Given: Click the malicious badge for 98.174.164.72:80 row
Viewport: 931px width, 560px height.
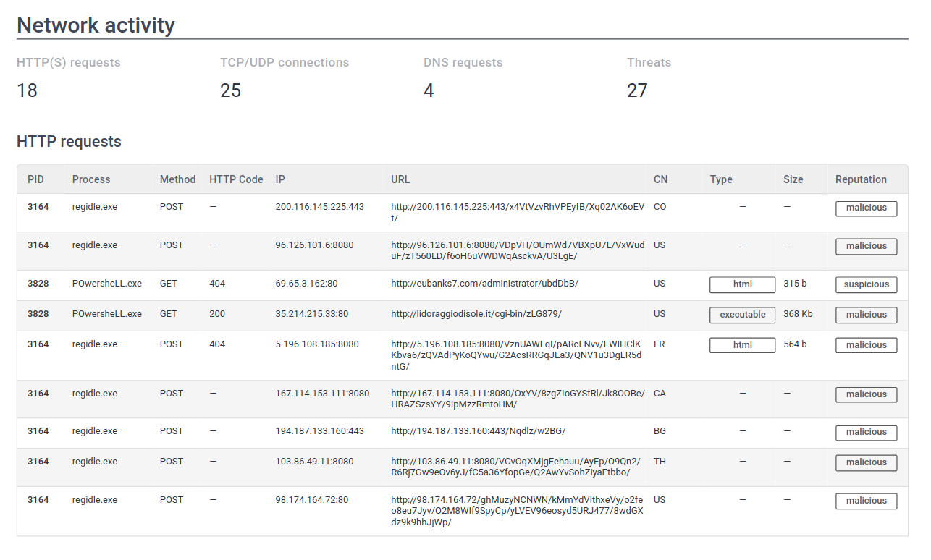Looking at the screenshot, I should click(x=866, y=501).
